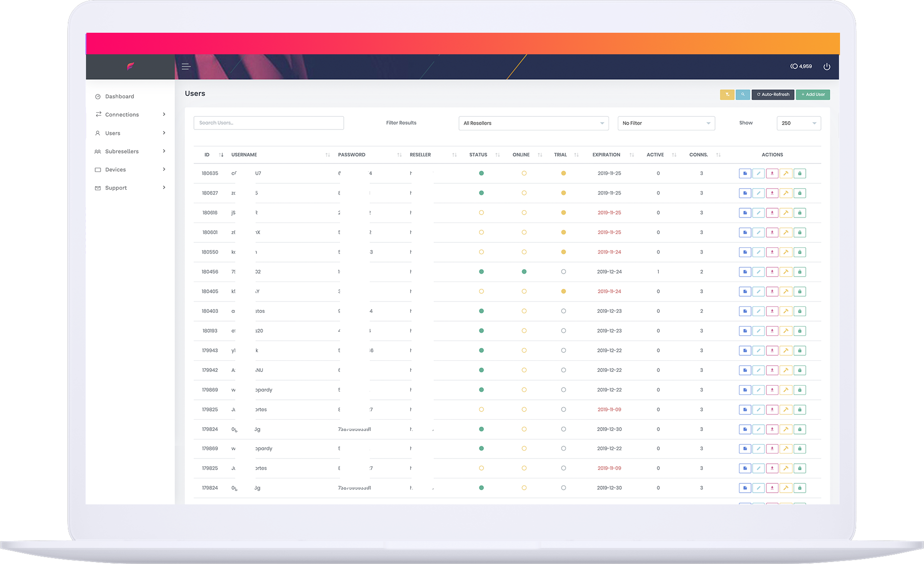Screen dimensions: 924x564
Task: Click the blue search icon button
Action: pyautogui.click(x=743, y=94)
